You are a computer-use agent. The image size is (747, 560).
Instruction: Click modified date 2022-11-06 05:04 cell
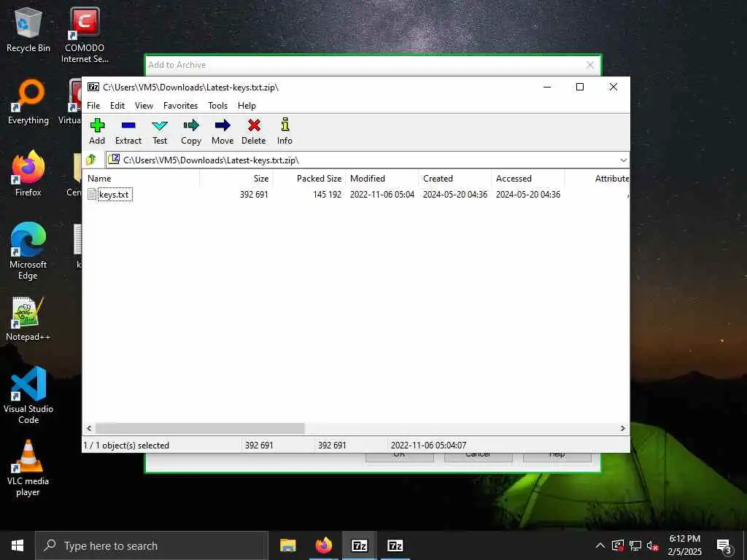tap(382, 194)
